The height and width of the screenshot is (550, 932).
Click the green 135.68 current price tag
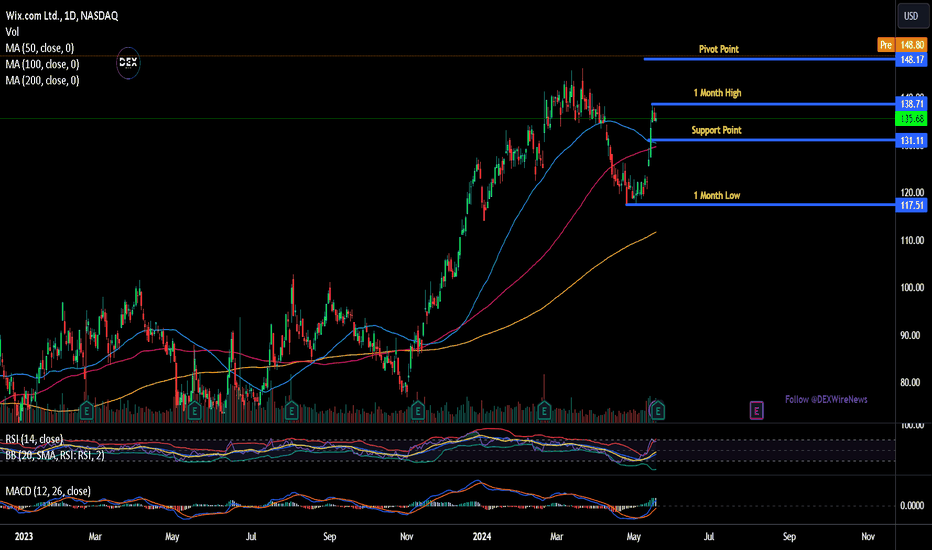click(x=911, y=119)
